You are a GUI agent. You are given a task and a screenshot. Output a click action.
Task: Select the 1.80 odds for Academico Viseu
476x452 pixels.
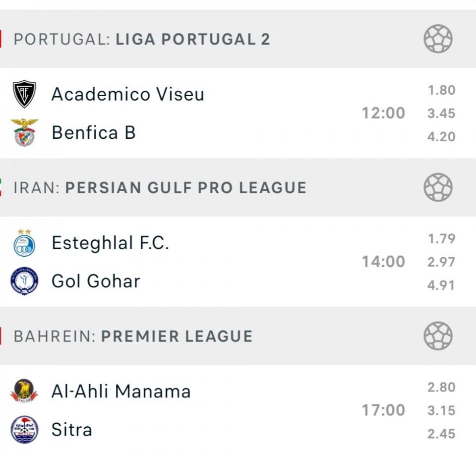pyautogui.click(x=441, y=90)
